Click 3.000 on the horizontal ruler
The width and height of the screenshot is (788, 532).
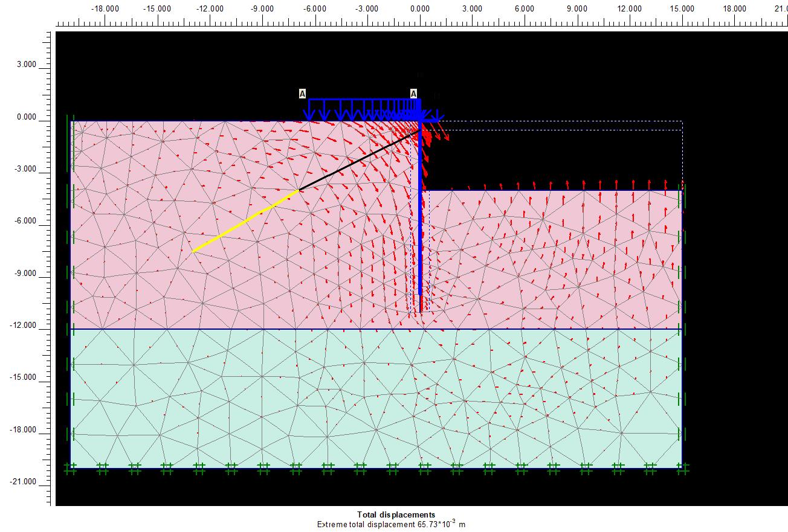[x=472, y=9]
